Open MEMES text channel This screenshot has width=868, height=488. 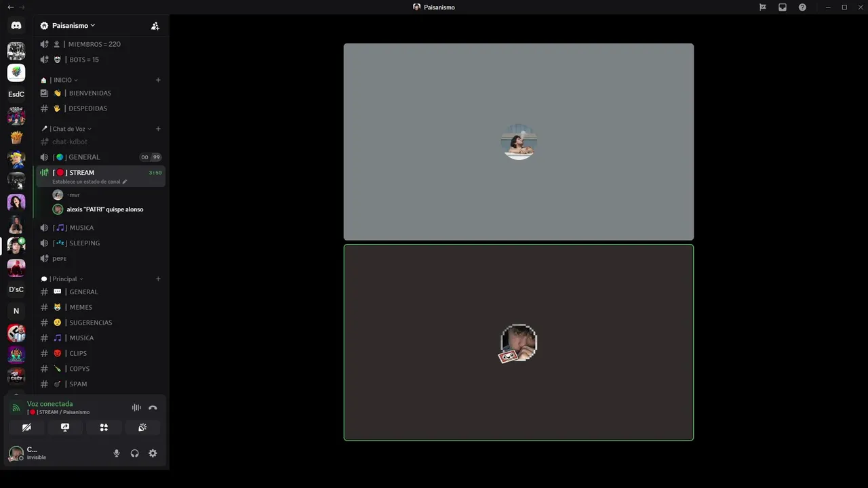(100, 307)
